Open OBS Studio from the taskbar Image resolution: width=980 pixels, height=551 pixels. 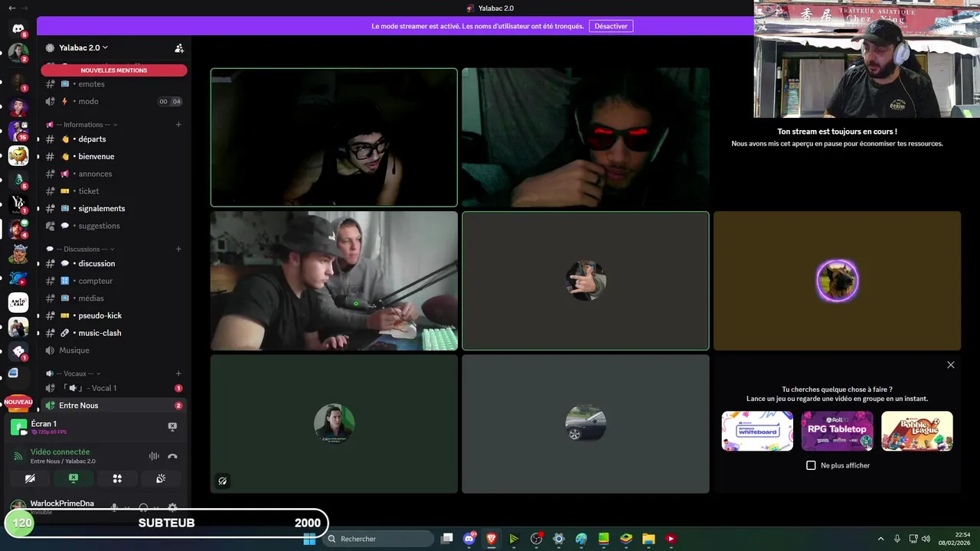point(536,539)
